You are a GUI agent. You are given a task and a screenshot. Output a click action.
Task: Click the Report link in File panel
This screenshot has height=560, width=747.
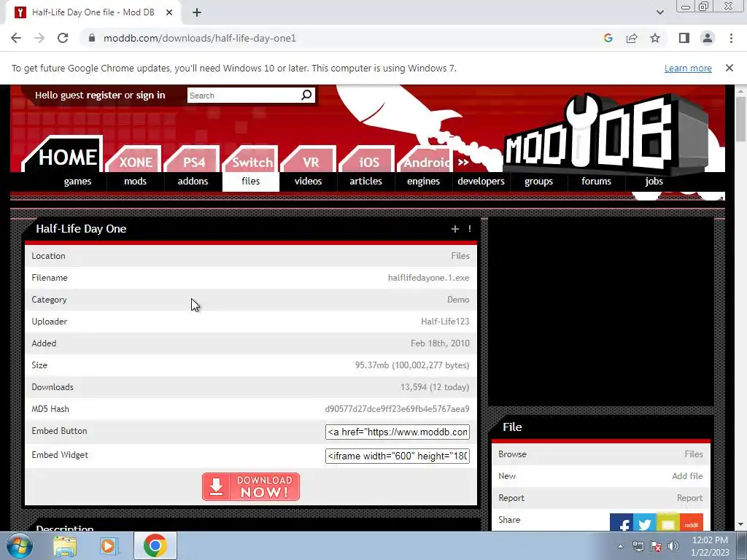[690, 497]
